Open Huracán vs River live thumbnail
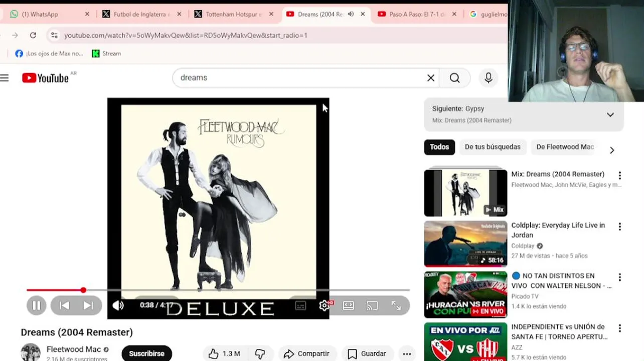Screen dimensions: 644x361 click(465, 295)
